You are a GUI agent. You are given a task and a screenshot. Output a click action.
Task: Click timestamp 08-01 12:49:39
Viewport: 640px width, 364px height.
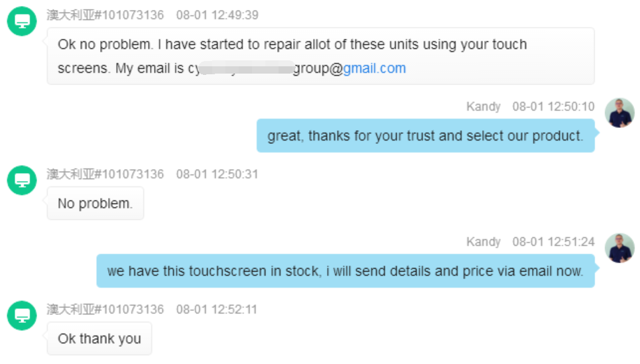point(217,15)
